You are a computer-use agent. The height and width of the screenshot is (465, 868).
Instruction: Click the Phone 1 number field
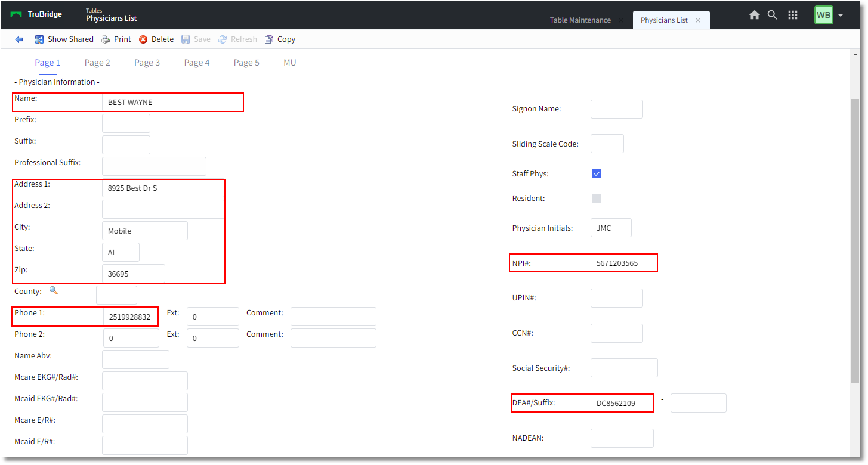[131, 317]
